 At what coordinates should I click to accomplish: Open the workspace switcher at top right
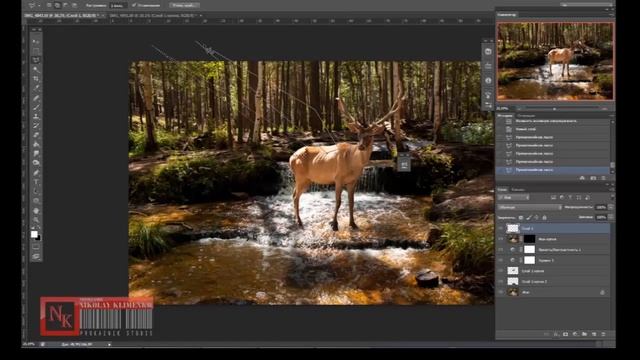(586, 5)
